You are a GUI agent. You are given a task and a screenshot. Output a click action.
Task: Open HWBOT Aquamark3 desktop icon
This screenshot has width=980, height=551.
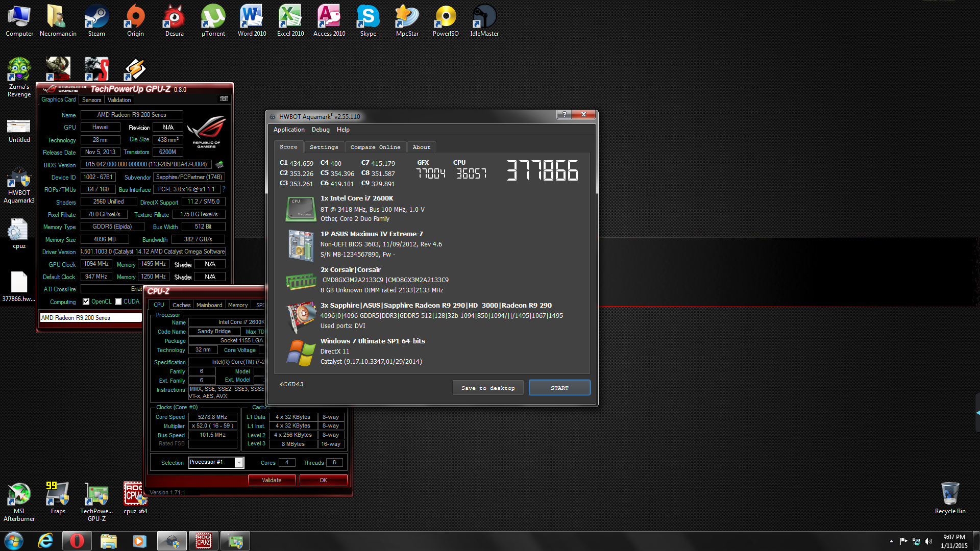tap(19, 186)
